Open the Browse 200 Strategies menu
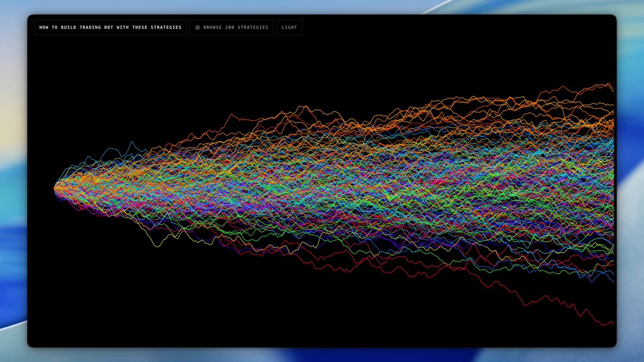 point(232,27)
